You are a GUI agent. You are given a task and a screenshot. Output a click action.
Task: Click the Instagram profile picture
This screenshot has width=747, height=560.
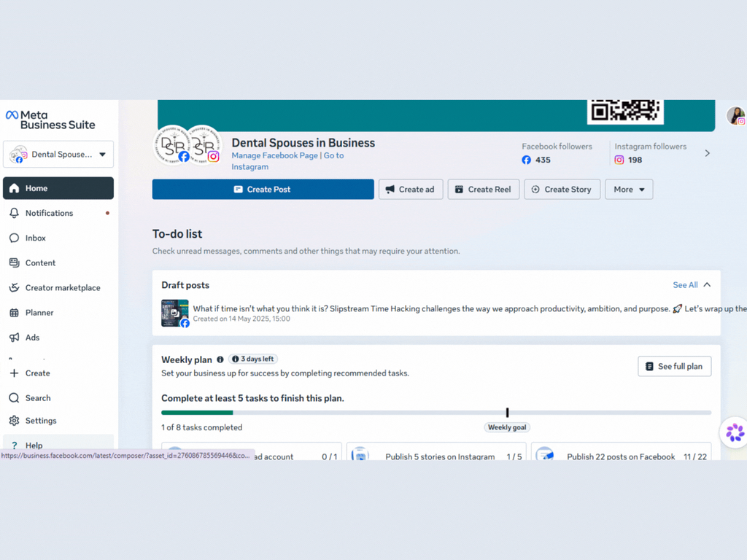click(204, 144)
